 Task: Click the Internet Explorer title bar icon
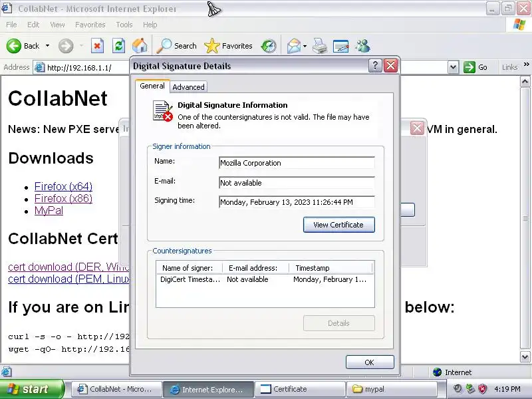pyautogui.click(x=7, y=8)
